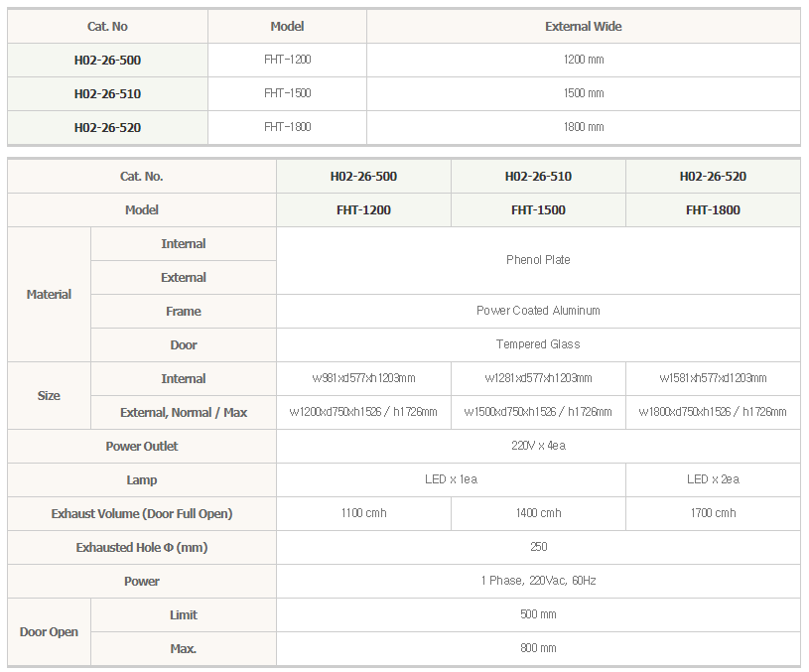The image size is (809, 672).
Task: Click the '250' exhausted hole value
Action: coord(538,547)
